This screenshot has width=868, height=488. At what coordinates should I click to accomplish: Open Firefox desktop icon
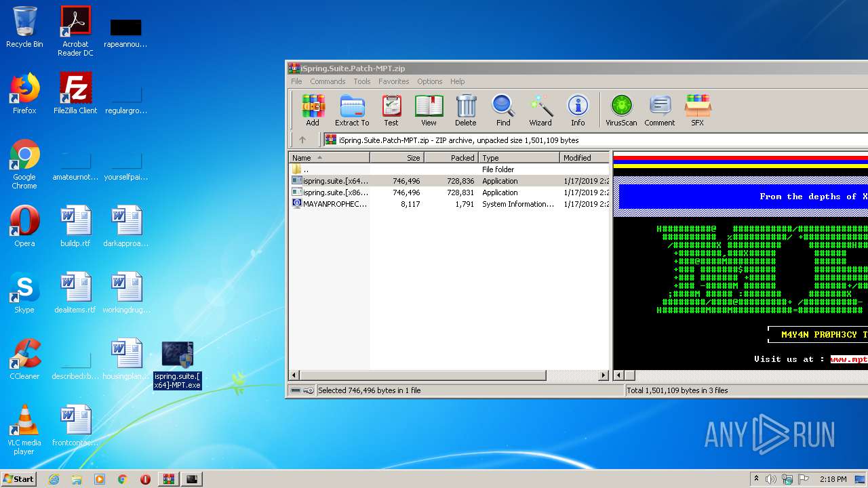[x=24, y=94]
